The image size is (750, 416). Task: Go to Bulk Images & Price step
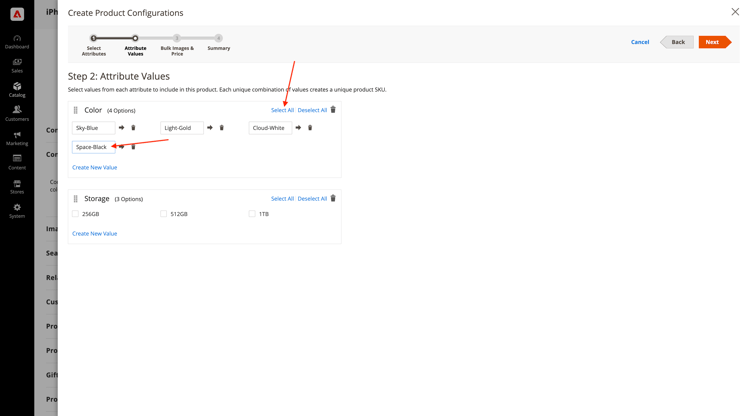[x=177, y=45]
